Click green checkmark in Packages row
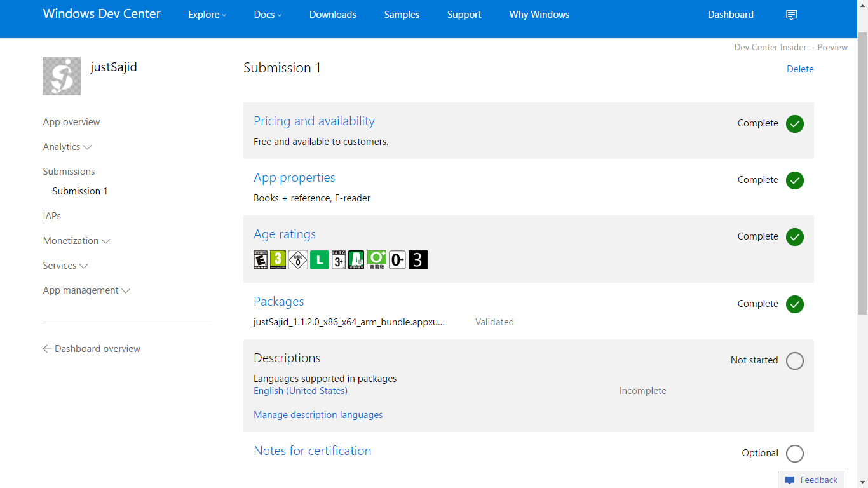Image resolution: width=868 pixels, height=488 pixels. point(795,304)
